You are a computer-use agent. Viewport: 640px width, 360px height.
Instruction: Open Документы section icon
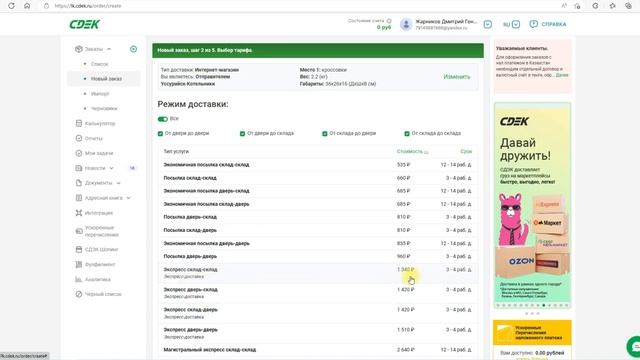click(79, 183)
